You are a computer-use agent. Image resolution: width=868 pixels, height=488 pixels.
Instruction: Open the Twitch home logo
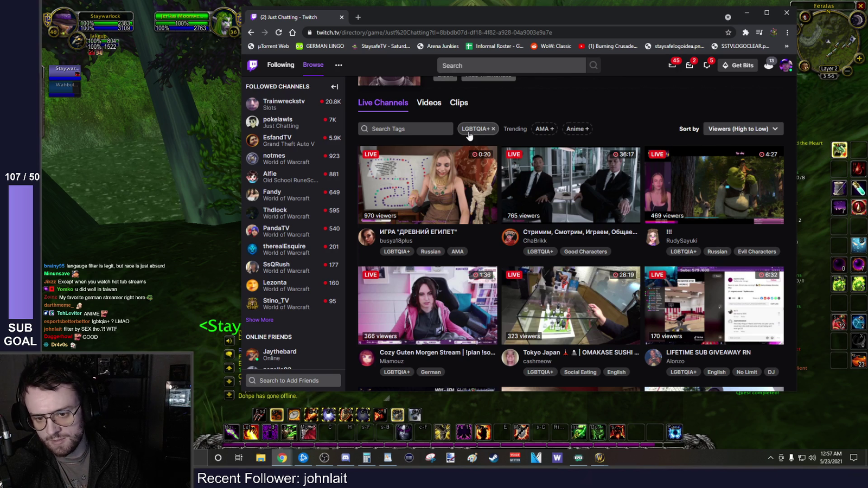click(252, 65)
